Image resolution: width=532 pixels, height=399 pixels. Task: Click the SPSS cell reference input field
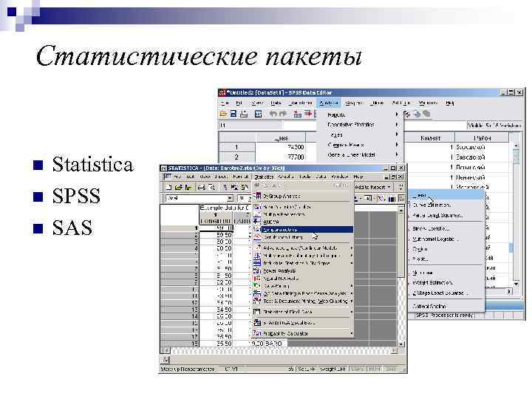coord(249,126)
